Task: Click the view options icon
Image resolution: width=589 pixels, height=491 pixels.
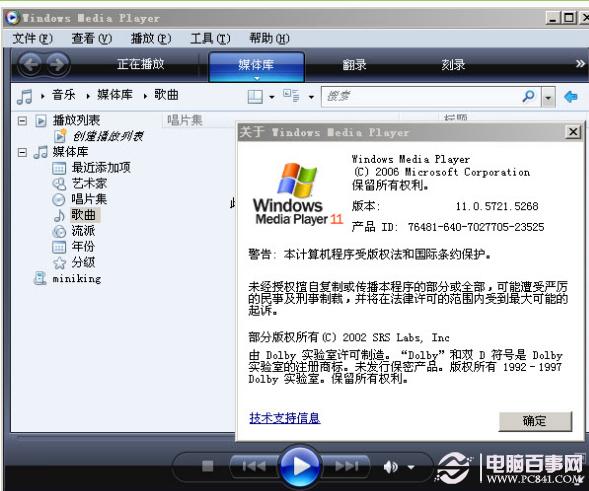Action: pos(291,96)
